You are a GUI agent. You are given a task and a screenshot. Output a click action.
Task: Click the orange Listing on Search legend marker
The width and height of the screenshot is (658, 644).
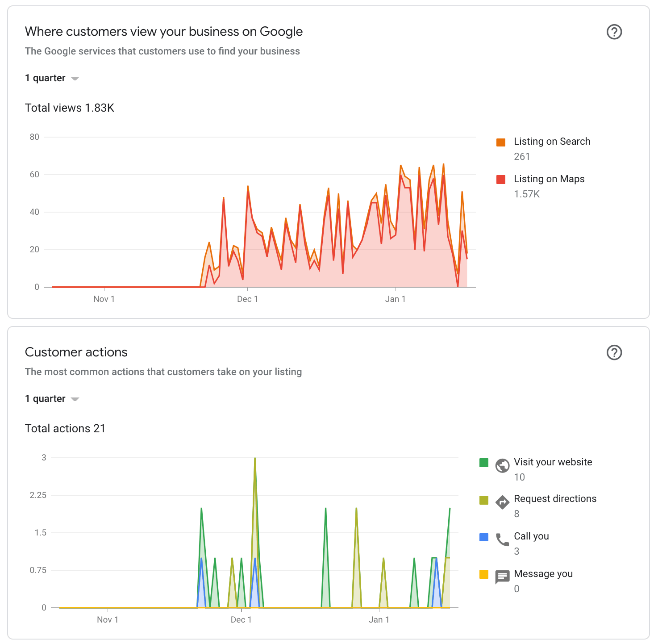(501, 141)
